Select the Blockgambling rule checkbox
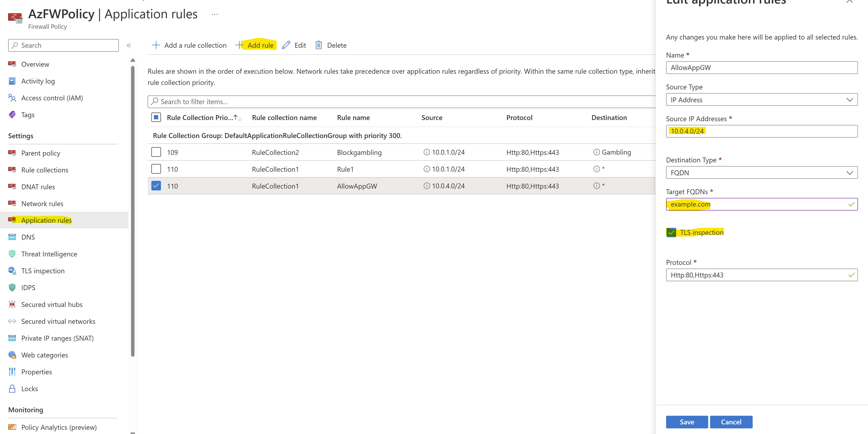This screenshot has height=434, width=868. pos(156,152)
